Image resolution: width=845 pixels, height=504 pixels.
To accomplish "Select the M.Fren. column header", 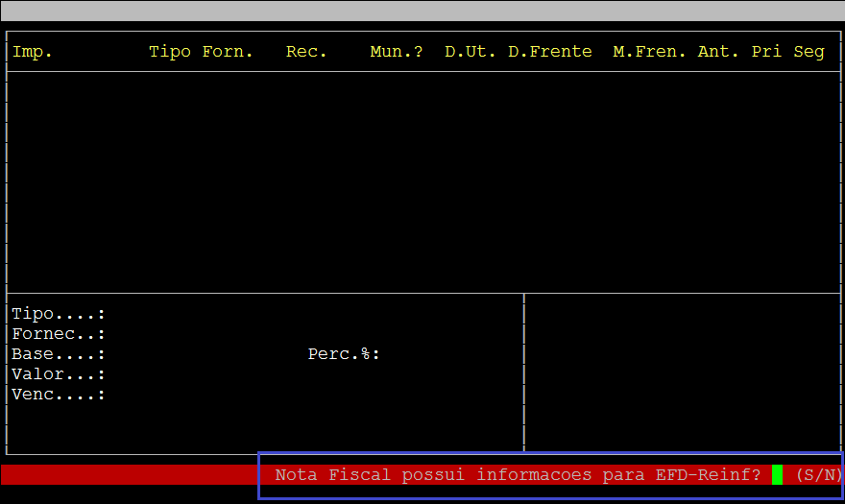I will (649, 52).
